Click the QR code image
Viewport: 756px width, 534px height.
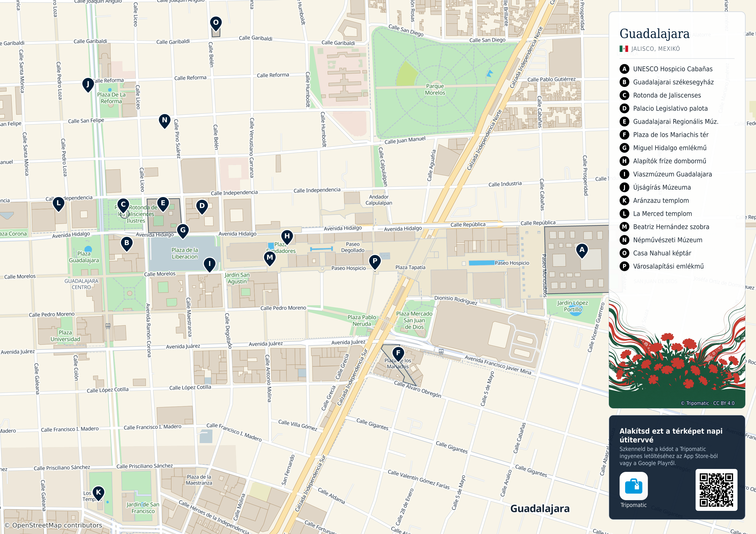(716, 490)
